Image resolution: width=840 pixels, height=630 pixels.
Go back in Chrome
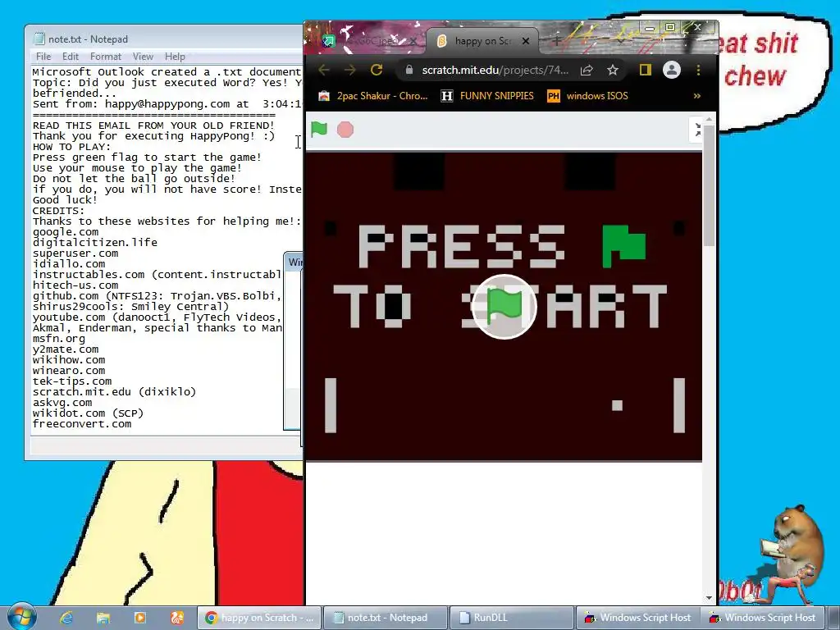point(323,70)
